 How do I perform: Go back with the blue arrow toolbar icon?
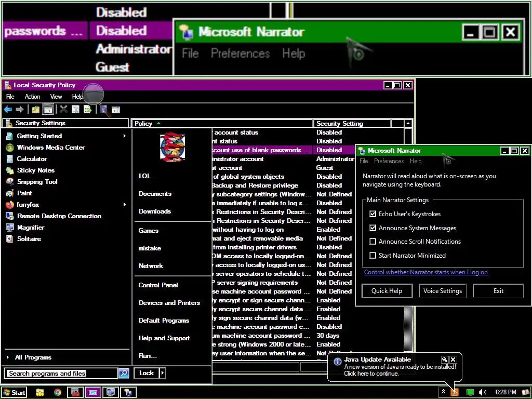[8, 110]
